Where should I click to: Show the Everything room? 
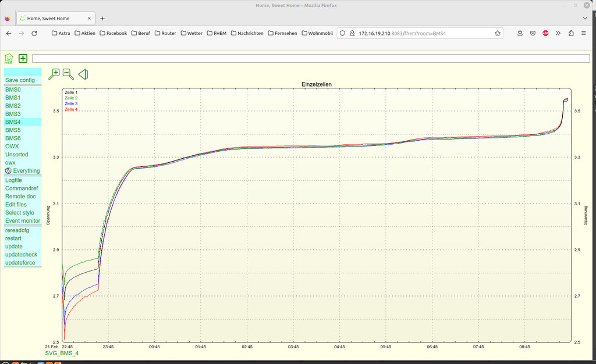click(26, 171)
